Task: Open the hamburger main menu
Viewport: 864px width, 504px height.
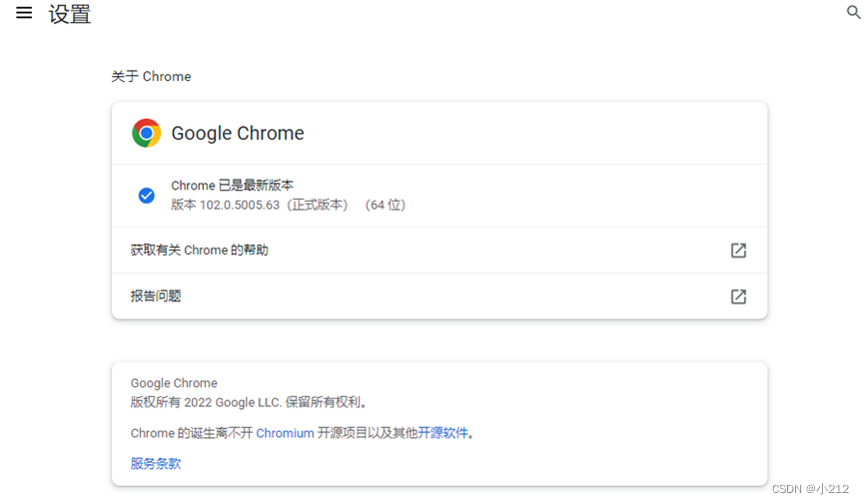Action: tap(24, 13)
